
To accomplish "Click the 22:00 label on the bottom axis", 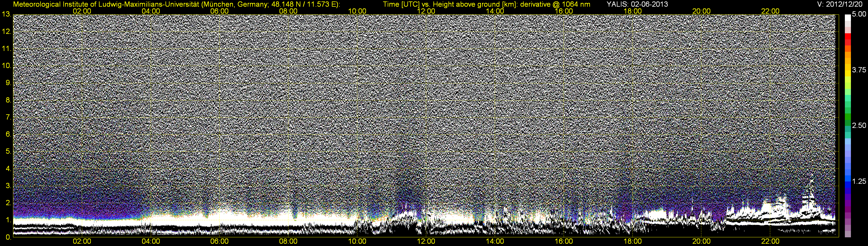I will tap(770, 242).
